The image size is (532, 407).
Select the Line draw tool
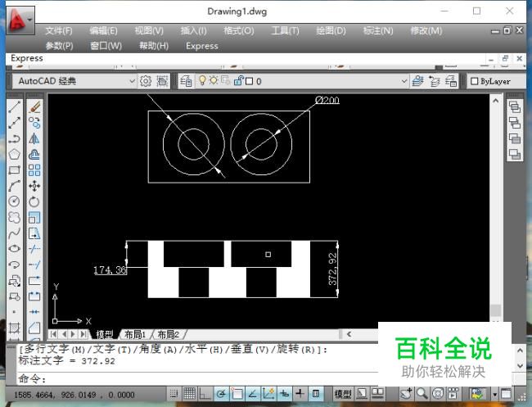(x=14, y=107)
